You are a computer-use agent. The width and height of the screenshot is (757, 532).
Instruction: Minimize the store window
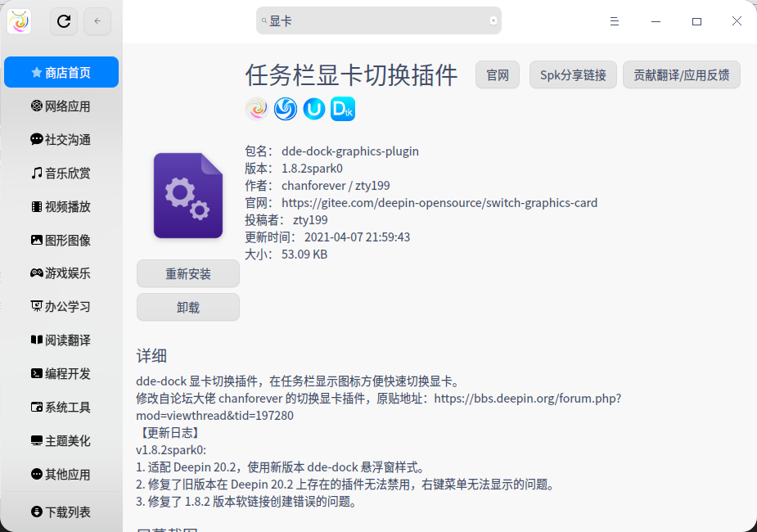[x=656, y=21]
